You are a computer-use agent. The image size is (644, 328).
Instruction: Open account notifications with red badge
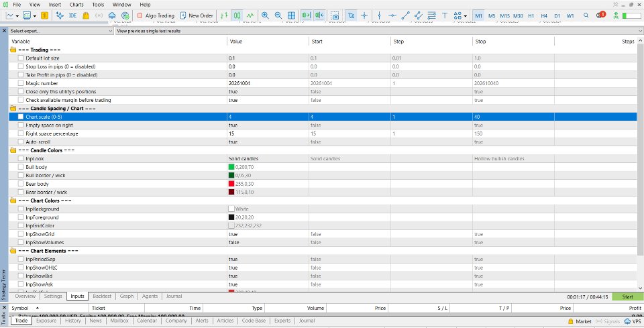click(600, 15)
